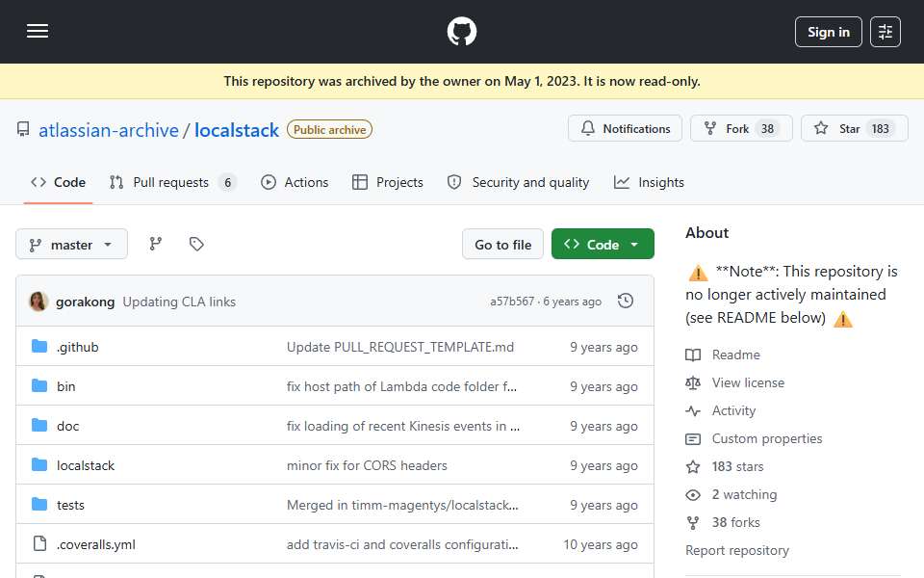Click the star count 183 badge
Image resolution: width=924 pixels, height=578 pixels.
click(x=880, y=128)
